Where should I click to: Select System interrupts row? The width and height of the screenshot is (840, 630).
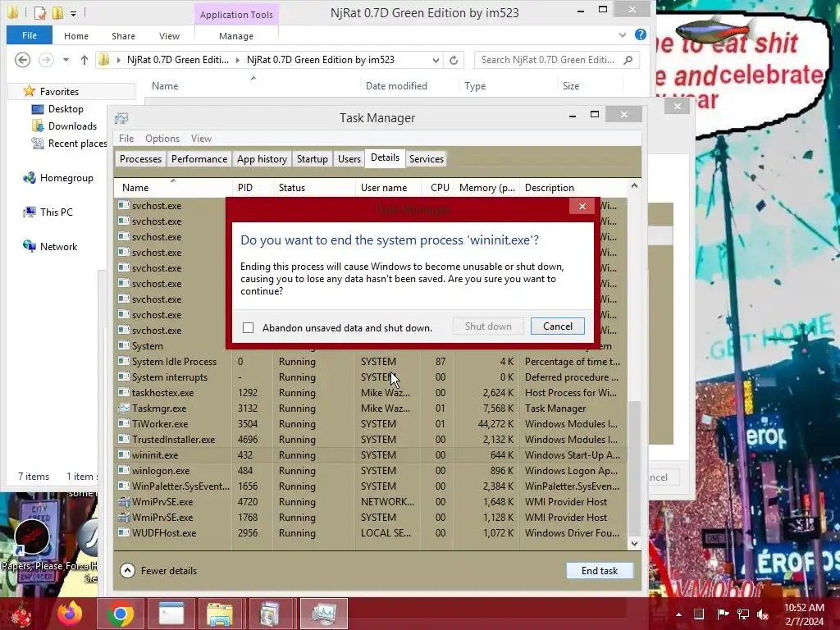click(370, 377)
